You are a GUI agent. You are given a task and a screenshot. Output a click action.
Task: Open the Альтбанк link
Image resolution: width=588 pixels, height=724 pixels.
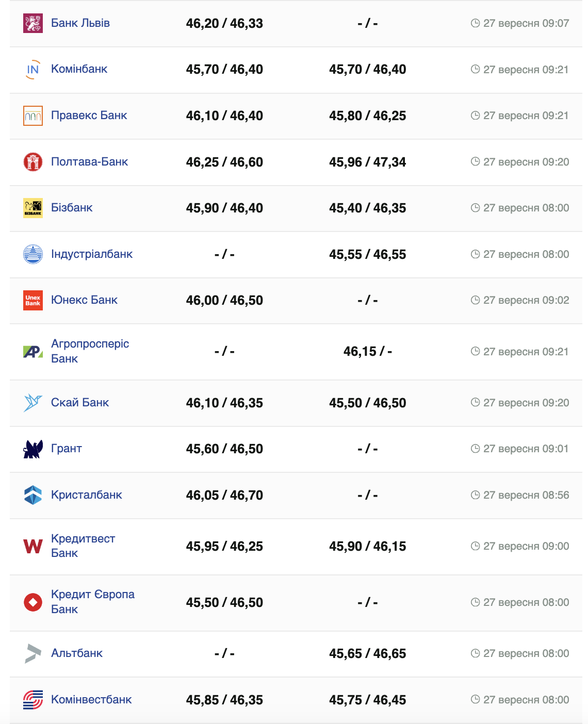point(77,653)
